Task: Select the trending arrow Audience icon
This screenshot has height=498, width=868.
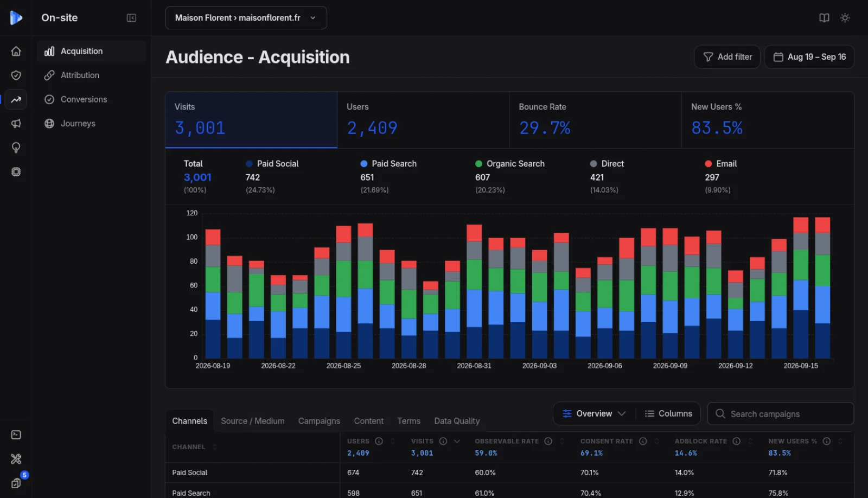Action: tap(16, 99)
